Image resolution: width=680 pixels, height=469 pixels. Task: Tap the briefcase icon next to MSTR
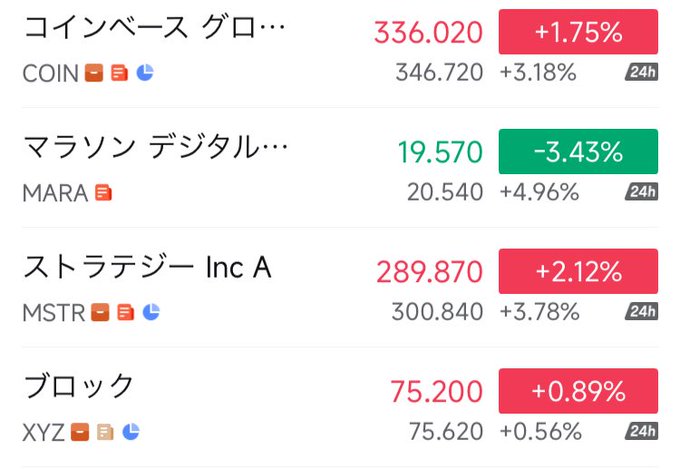pyautogui.click(x=100, y=312)
